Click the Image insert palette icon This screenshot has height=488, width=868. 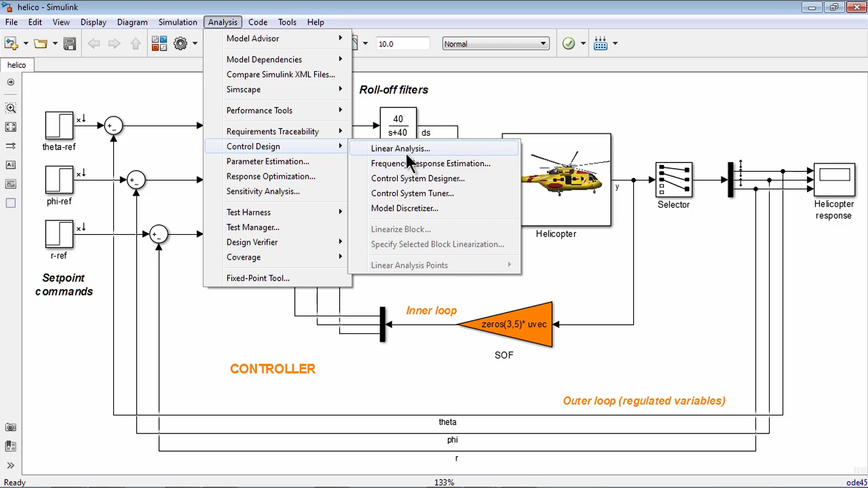[11, 184]
